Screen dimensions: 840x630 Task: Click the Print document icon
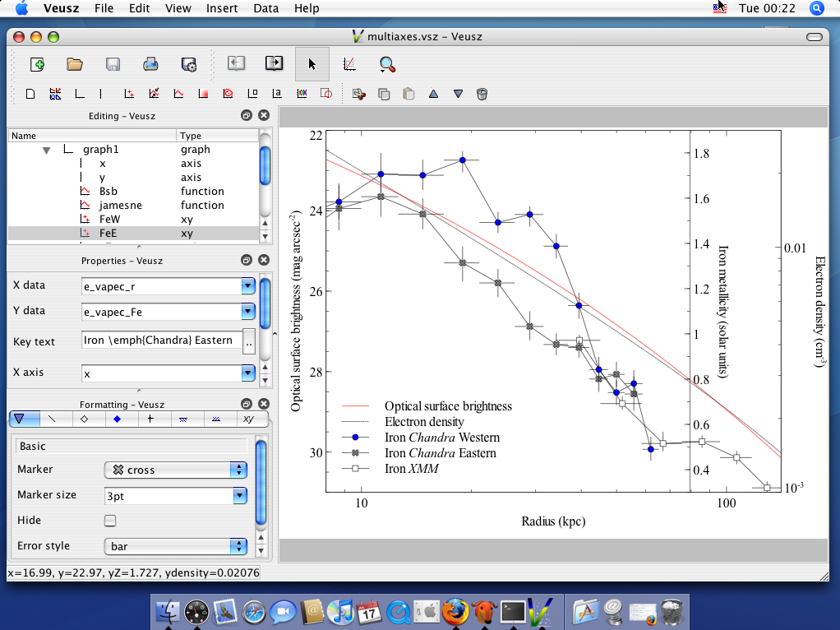pyautogui.click(x=150, y=64)
